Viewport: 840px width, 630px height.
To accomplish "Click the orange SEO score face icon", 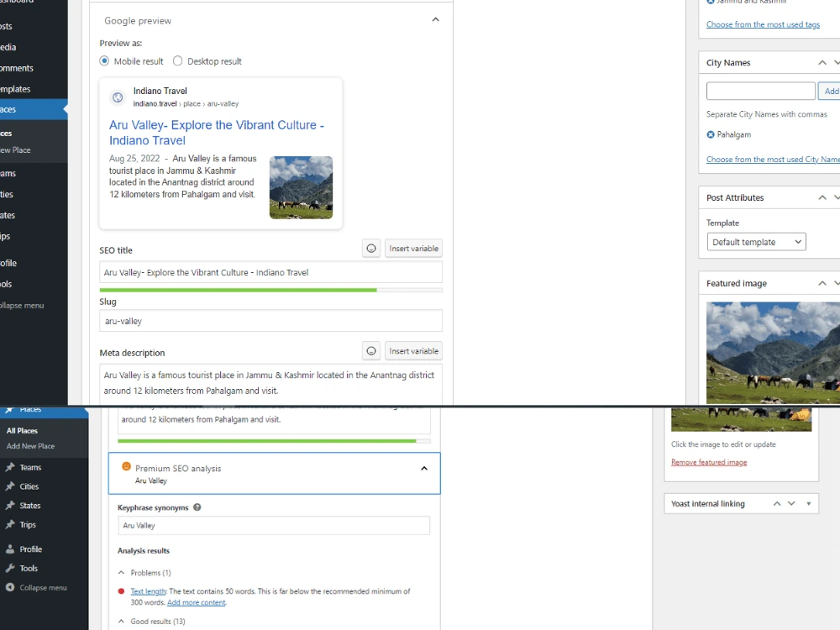I will [x=127, y=466].
